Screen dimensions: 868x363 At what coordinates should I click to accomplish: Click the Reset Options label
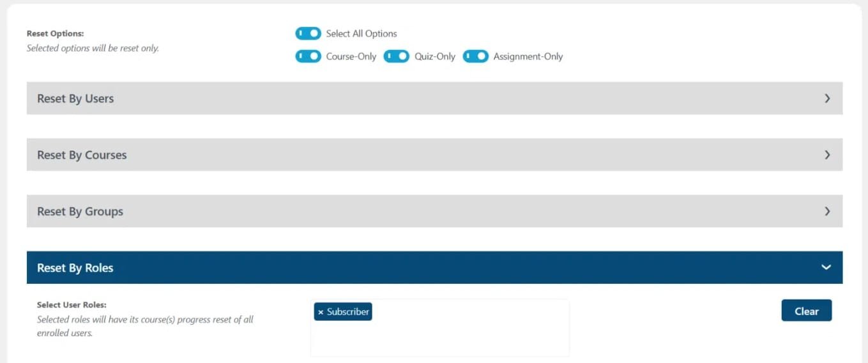coord(56,34)
